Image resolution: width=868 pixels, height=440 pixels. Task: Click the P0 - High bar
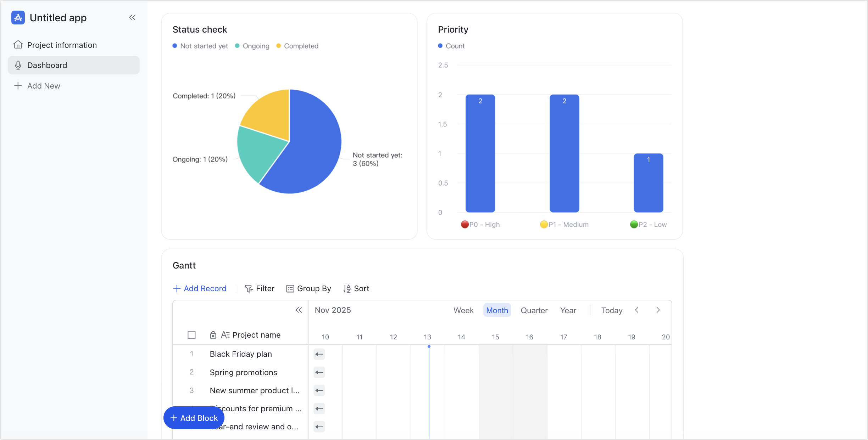480,153
